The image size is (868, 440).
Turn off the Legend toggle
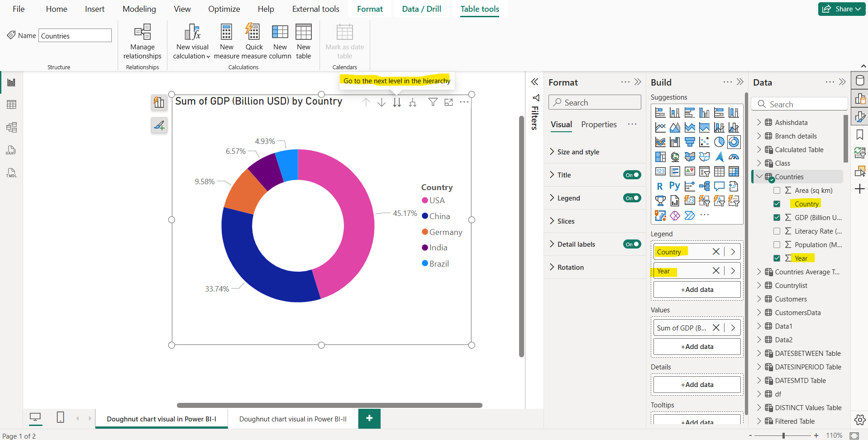click(x=632, y=198)
